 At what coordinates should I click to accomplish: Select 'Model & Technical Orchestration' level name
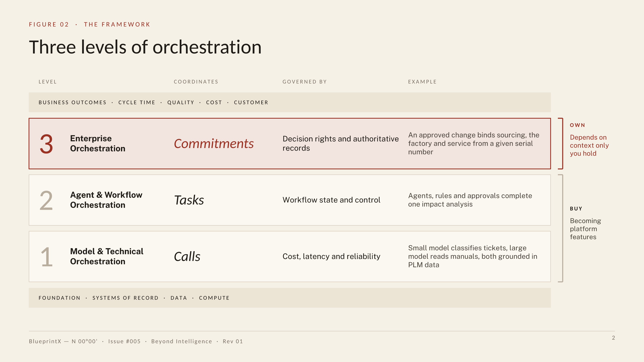(x=107, y=256)
